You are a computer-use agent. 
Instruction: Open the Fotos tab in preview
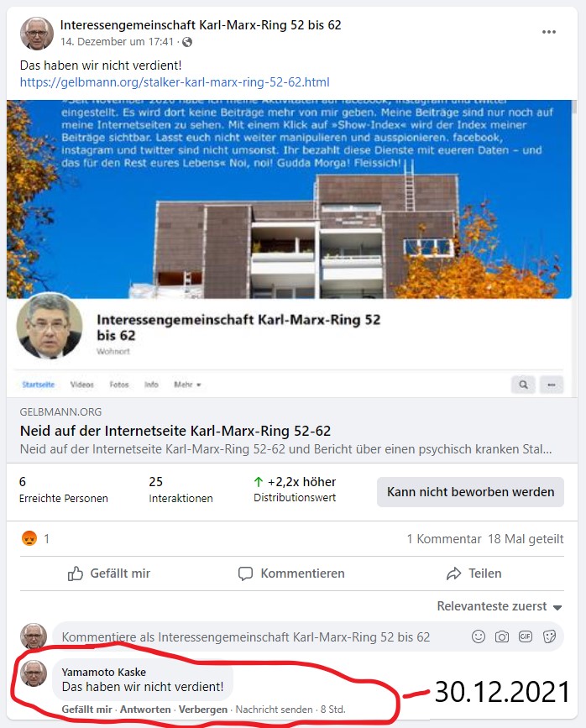click(x=119, y=385)
